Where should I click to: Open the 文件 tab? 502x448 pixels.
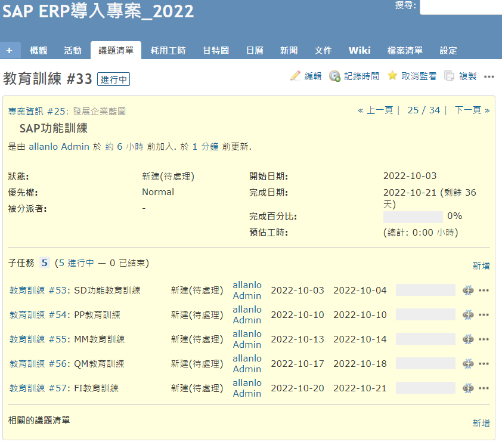323,50
